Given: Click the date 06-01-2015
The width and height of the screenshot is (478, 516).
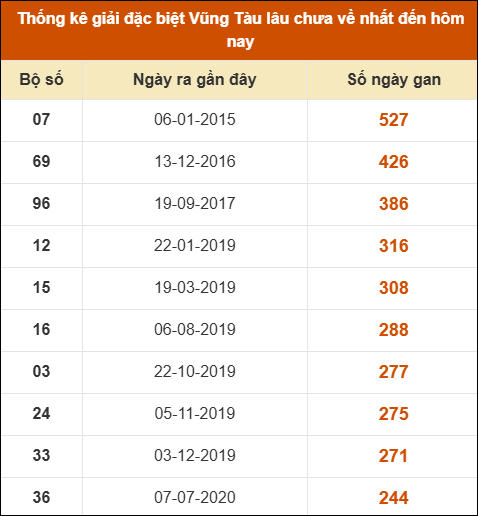Looking at the screenshot, I should point(195,119).
